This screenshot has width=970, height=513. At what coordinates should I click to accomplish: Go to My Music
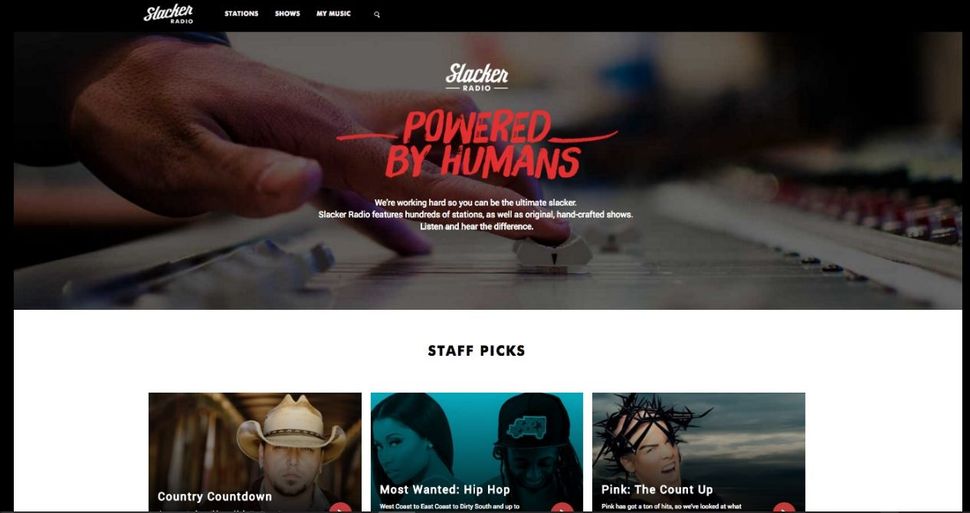333,14
